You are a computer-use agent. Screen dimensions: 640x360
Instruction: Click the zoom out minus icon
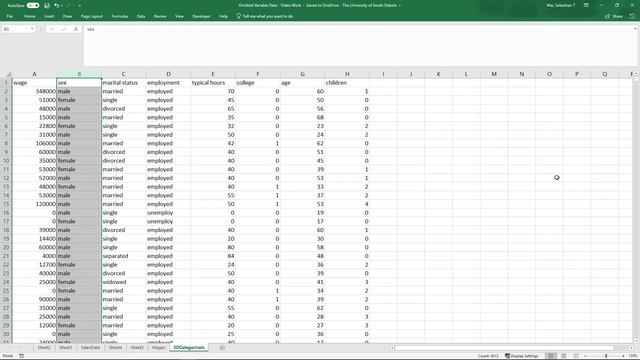click(x=585, y=356)
